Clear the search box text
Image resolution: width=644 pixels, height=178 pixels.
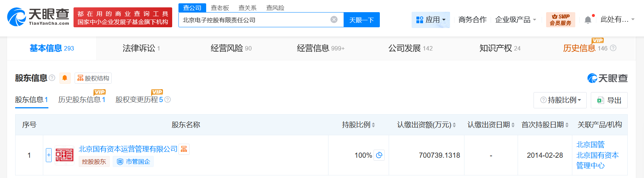(x=334, y=20)
